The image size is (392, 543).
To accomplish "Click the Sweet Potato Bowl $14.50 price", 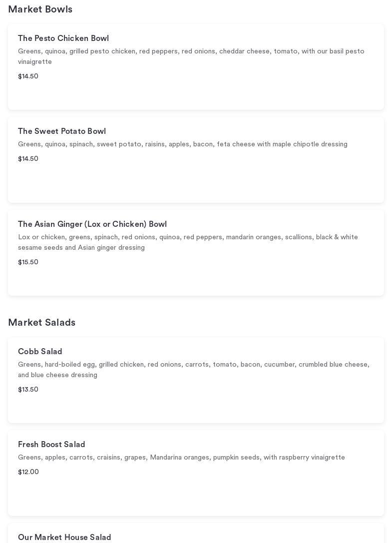I will (x=28, y=159).
